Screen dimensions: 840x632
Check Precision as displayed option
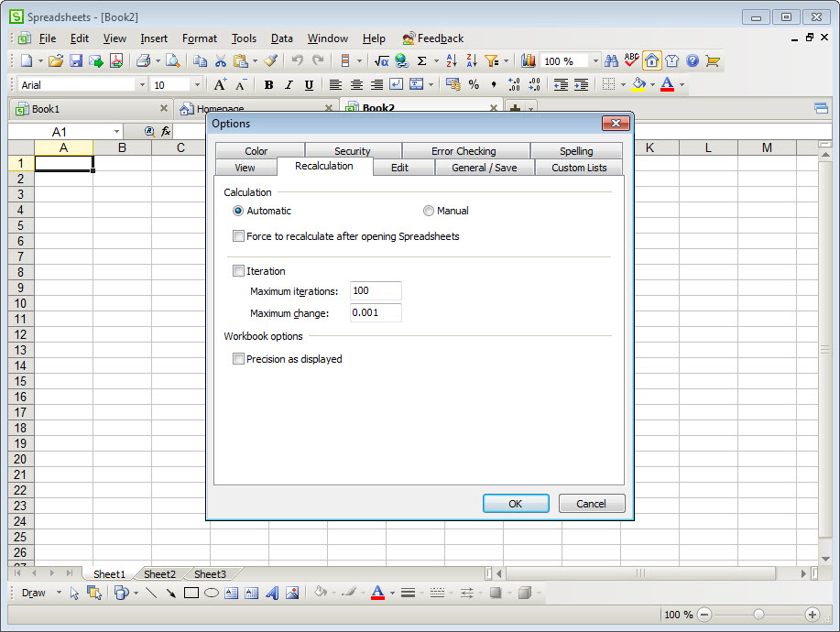239,359
